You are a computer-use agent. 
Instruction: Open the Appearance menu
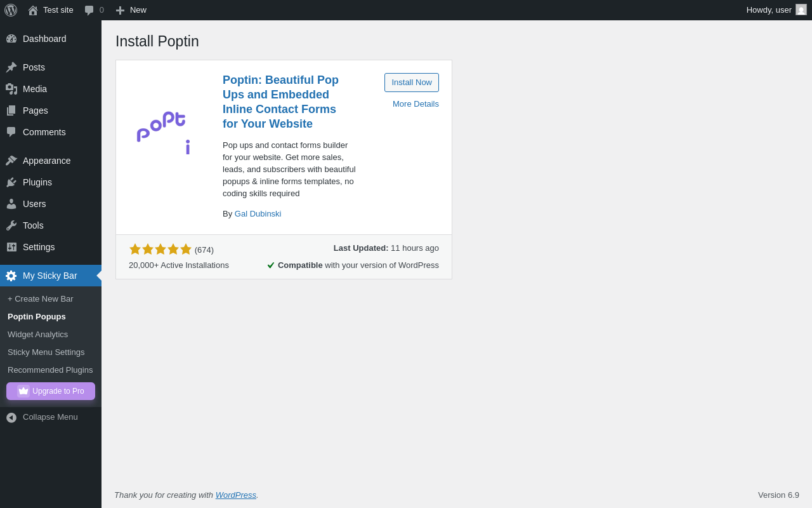(46, 161)
